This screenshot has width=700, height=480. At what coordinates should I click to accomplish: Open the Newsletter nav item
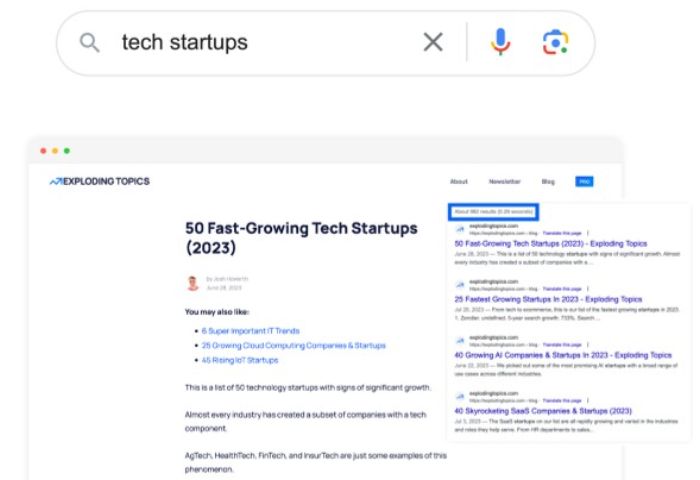[x=504, y=181]
